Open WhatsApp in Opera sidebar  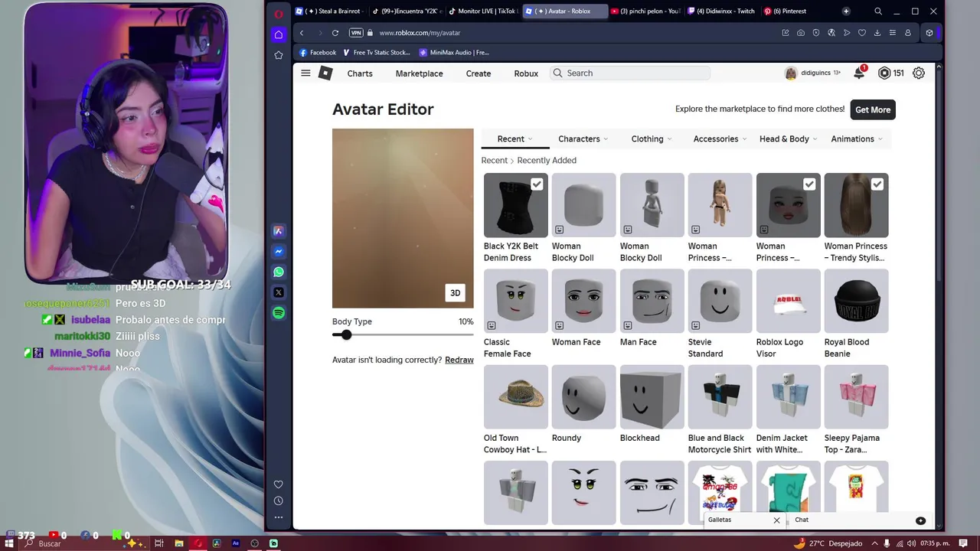279,272
